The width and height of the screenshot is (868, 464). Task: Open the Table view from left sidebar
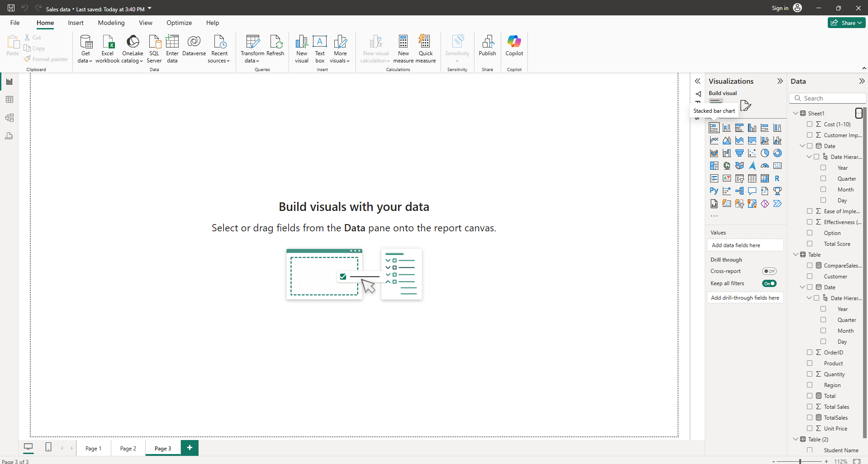click(9, 100)
